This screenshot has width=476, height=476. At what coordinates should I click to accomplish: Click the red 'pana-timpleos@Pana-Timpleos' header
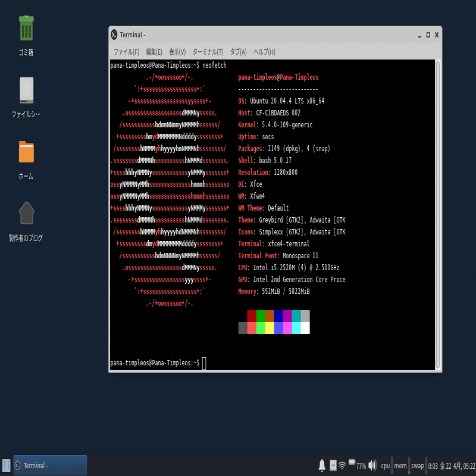point(278,77)
